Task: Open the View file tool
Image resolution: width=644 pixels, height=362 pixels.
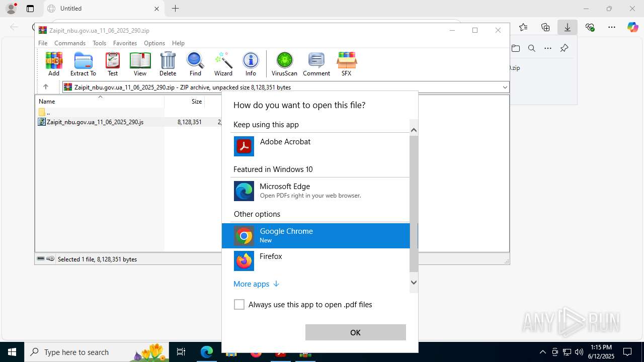Action: point(140,64)
